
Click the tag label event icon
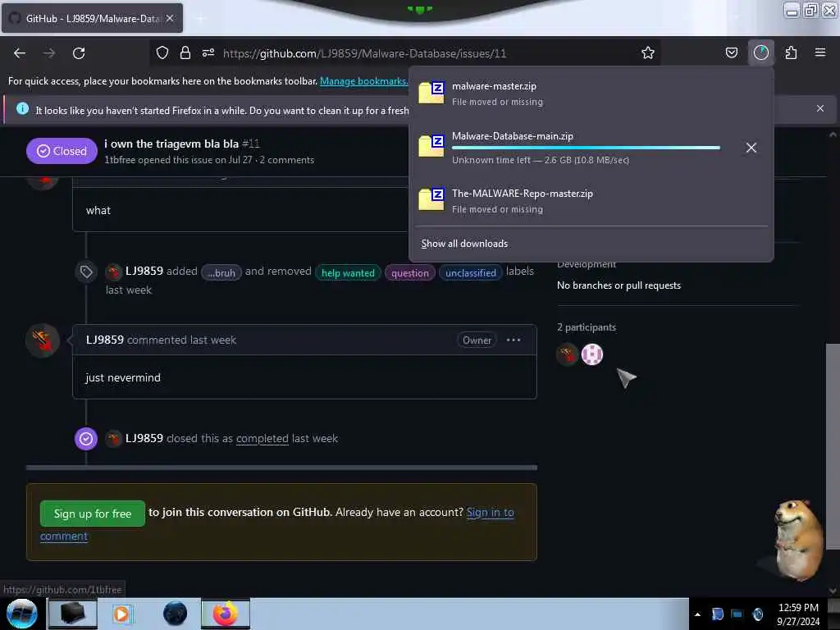(x=85, y=272)
